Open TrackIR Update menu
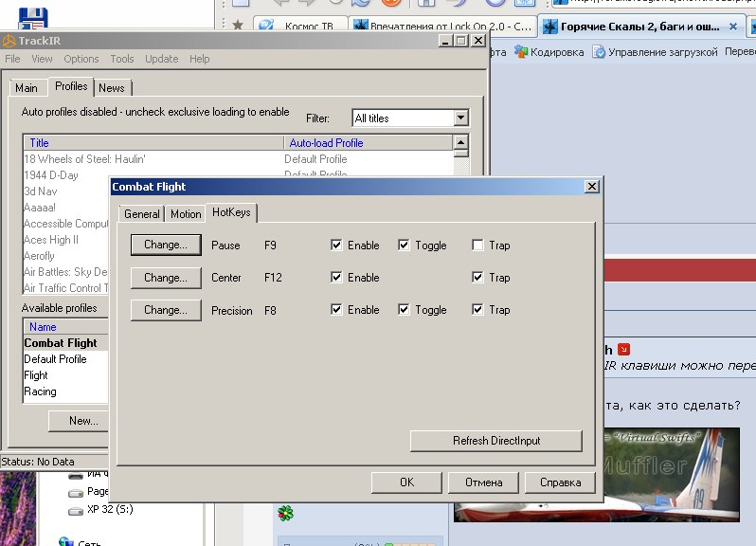This screenshot has height=546, width=756. [x=161, y=59]
